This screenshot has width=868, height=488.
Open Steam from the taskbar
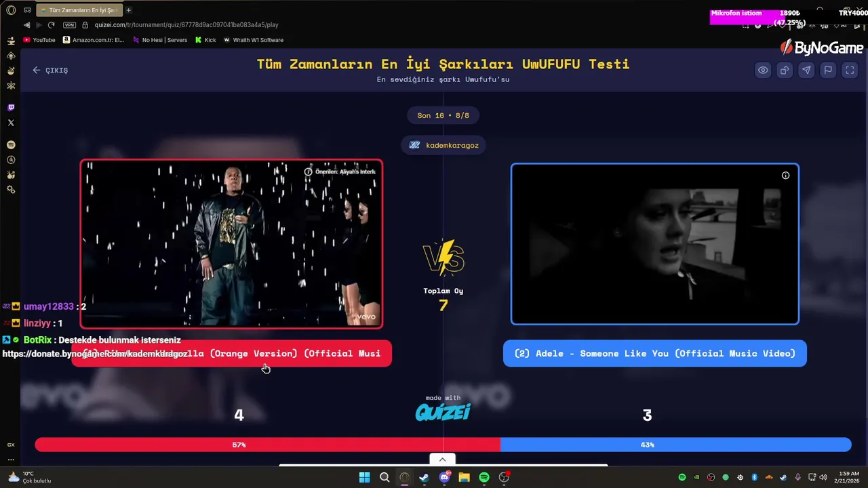coord(424,477)
